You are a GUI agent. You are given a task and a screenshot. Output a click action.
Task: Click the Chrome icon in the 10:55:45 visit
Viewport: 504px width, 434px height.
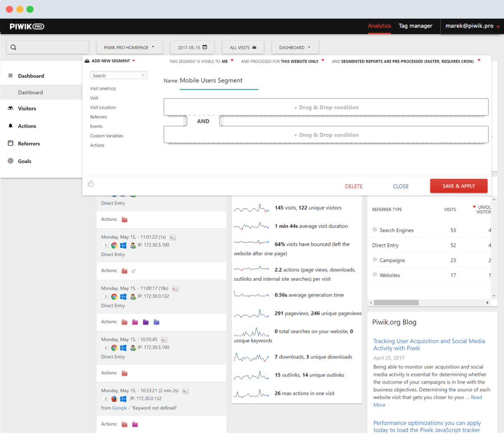pos(114,348)
